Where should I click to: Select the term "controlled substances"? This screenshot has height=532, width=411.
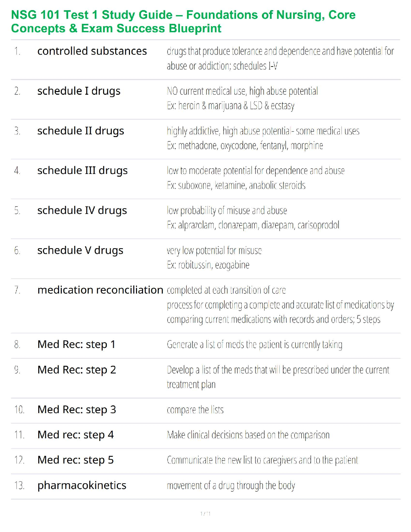[x=92, y=51]
